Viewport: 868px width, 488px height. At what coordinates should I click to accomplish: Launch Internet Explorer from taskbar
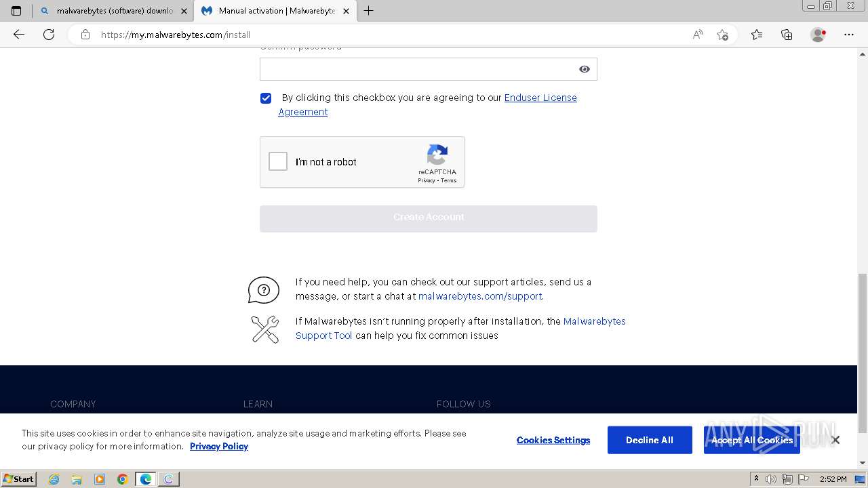pos(54,479)
